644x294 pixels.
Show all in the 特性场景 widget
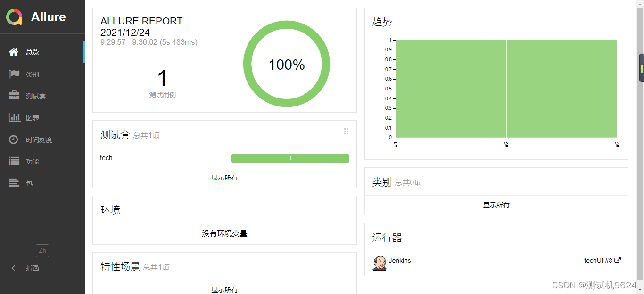(224, 289)
